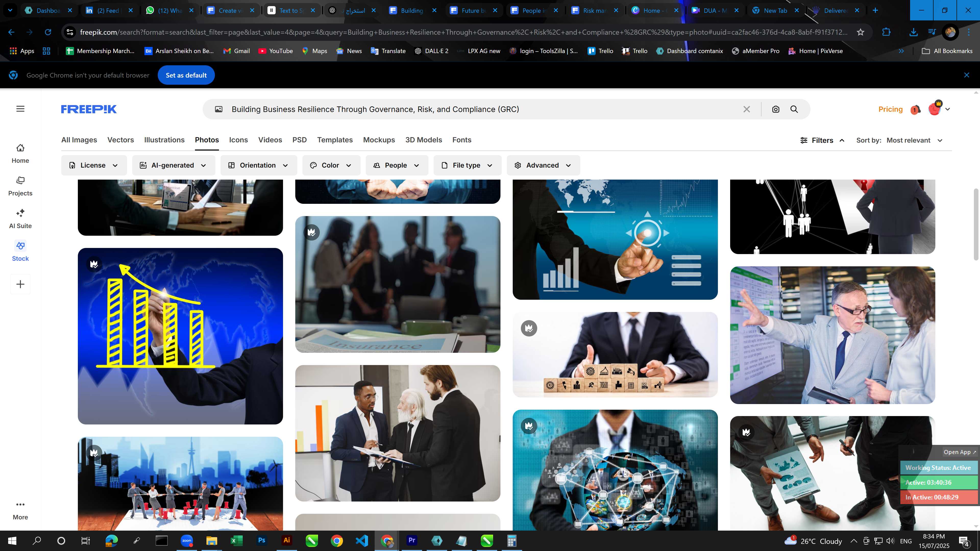Search by image using camera icon
This screenshot has width=980, height=551.
click(x=776, y=109)
